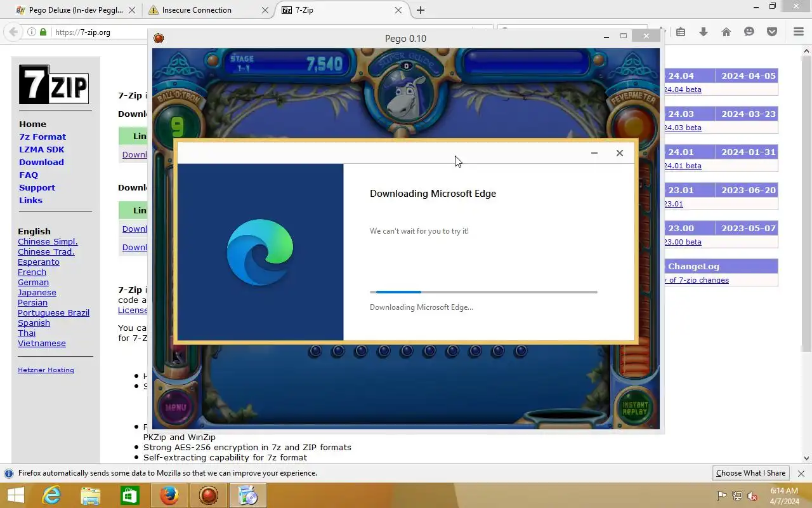Screen dimensions: 812x508
Task: Click the Pego window title bar ball icon
Action: point(159,38)
